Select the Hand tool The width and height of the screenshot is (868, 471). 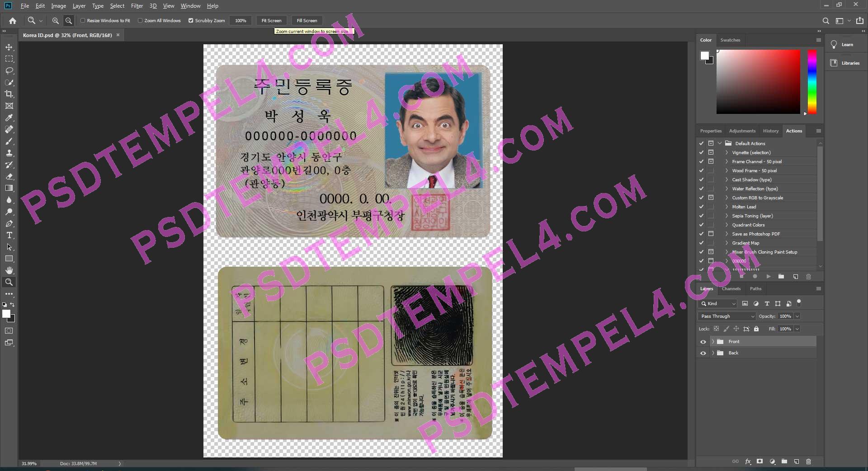point(9,270)
